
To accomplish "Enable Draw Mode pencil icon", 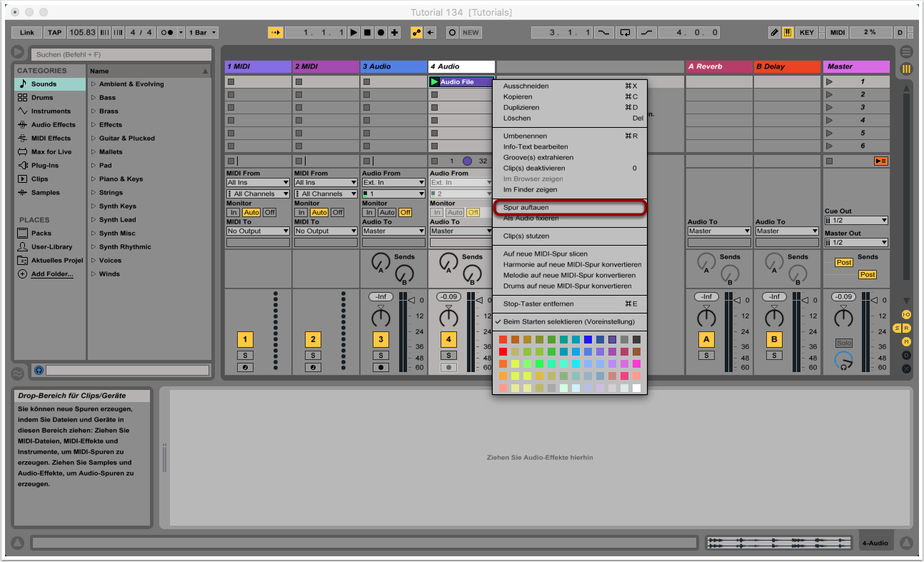I will click(x=775, y=33).
